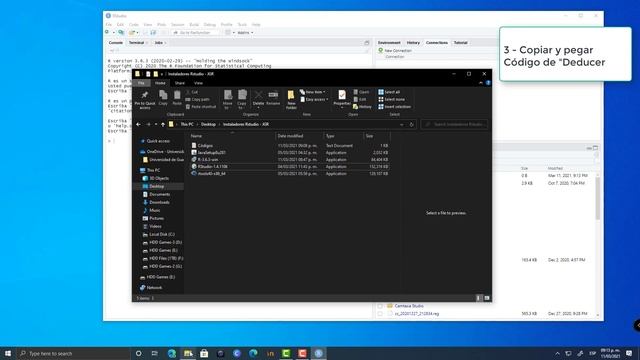640x360 pixels.
Task: Open the Connections tab in RStudio
Action: 437,43
